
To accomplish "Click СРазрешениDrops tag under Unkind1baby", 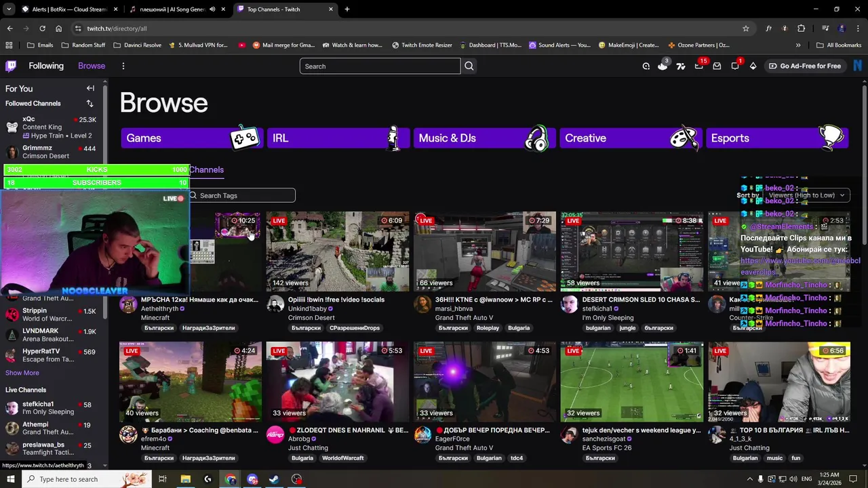I will (x=355, y=328).
